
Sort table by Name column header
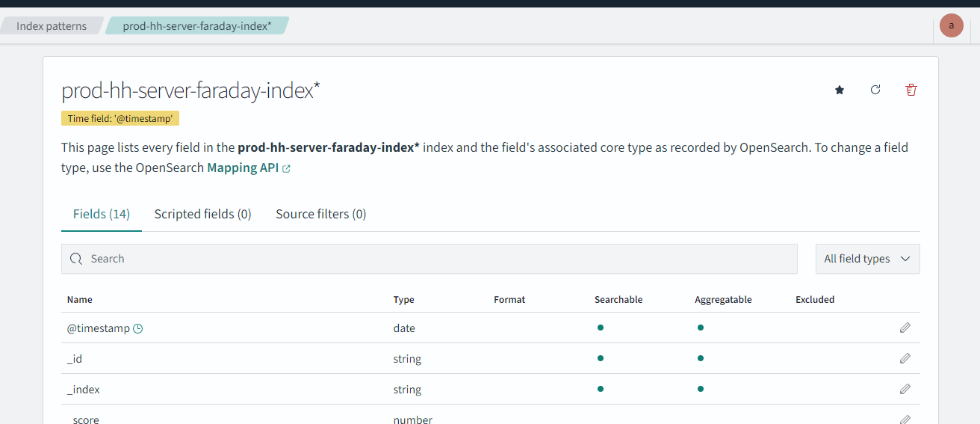coord(80,299)
